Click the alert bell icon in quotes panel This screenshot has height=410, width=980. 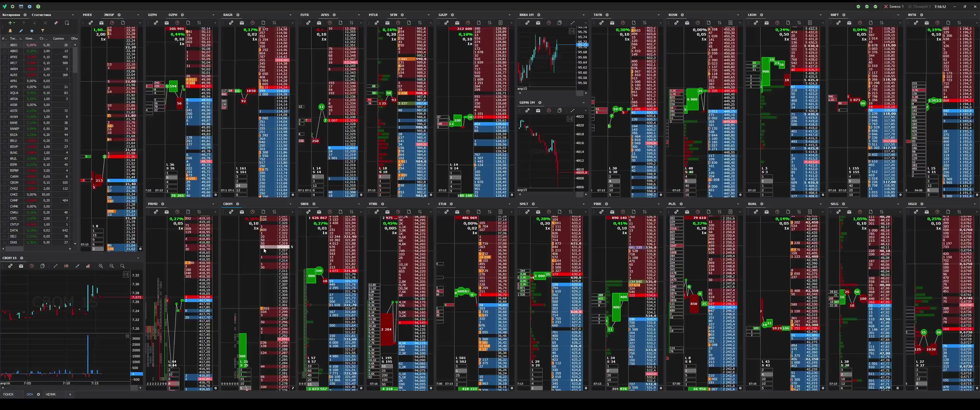pyautogui.click(x=10, y=30)
